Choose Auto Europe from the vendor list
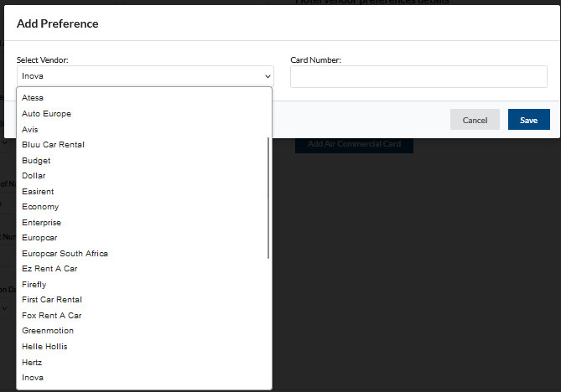Viewport: 561px width, 392px height. (x=144, y=114)
